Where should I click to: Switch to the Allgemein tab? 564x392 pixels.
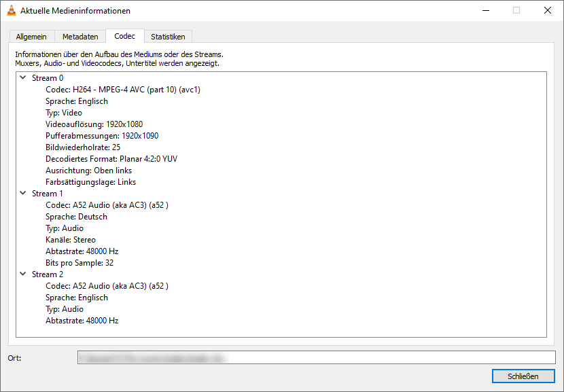(x=31, y=37)
